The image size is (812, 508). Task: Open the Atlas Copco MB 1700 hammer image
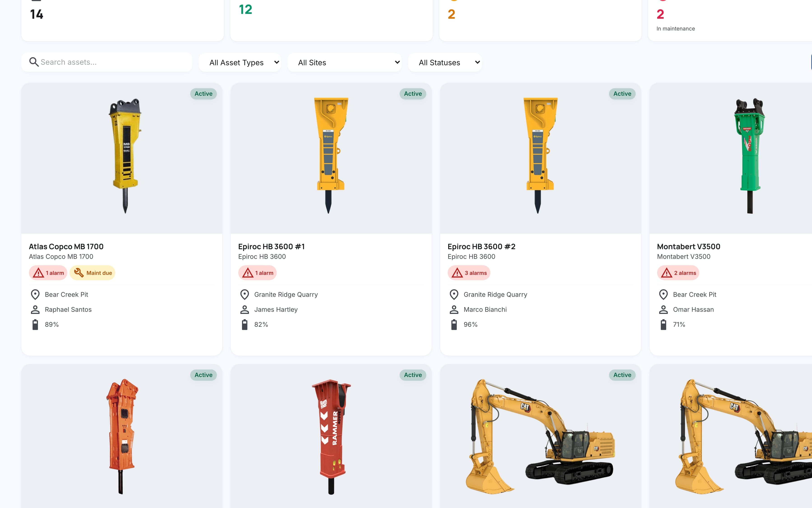(x=125, y=156)
